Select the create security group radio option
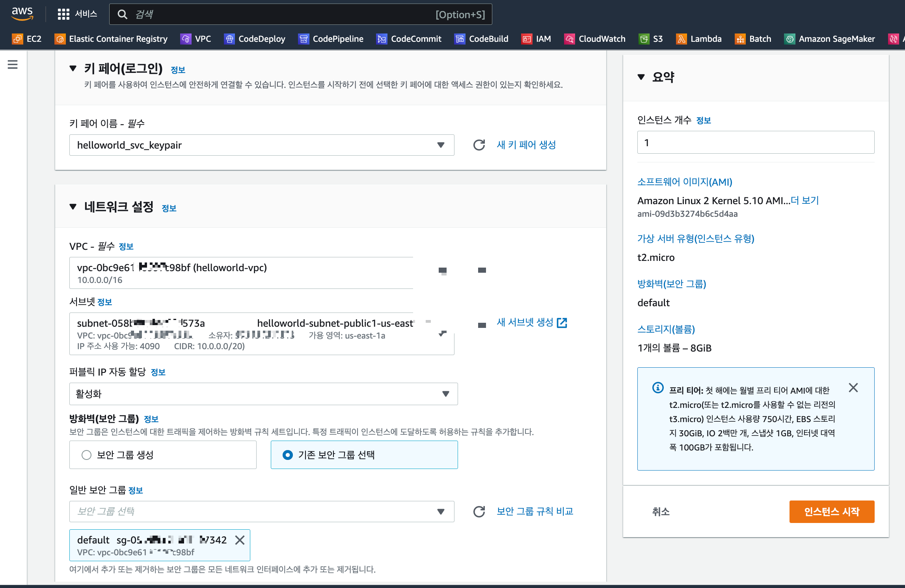Viewport: 905px width, 588px height. 86,455
